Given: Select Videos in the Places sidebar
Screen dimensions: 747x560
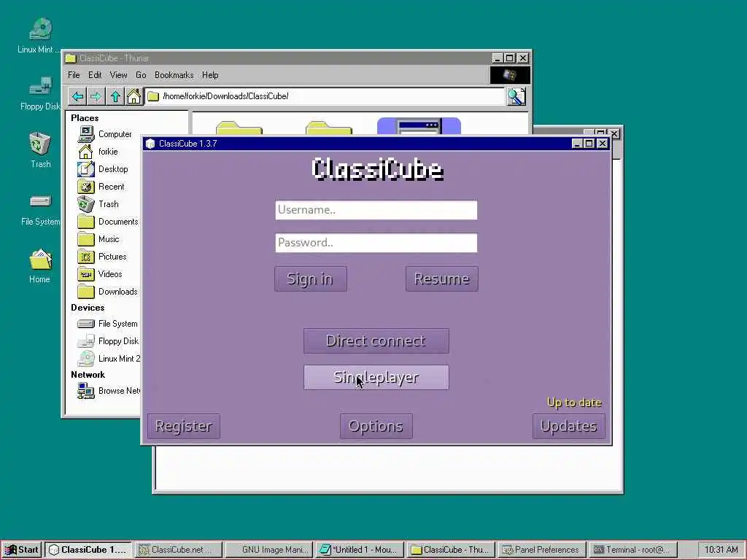Looking at the screenshot, I should coord(99,274).
